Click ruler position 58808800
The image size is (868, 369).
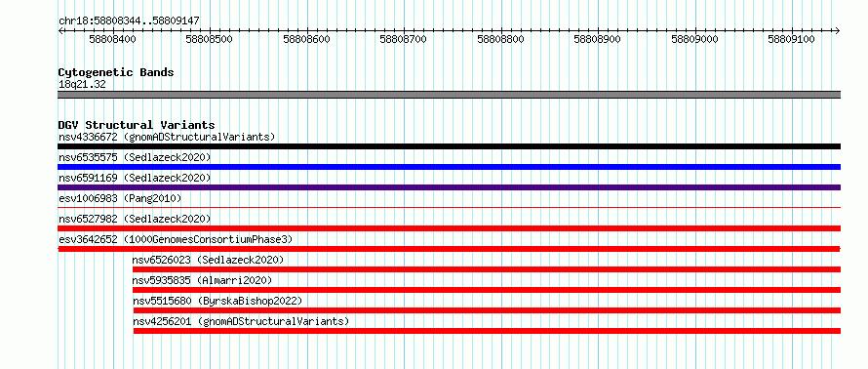500,39
